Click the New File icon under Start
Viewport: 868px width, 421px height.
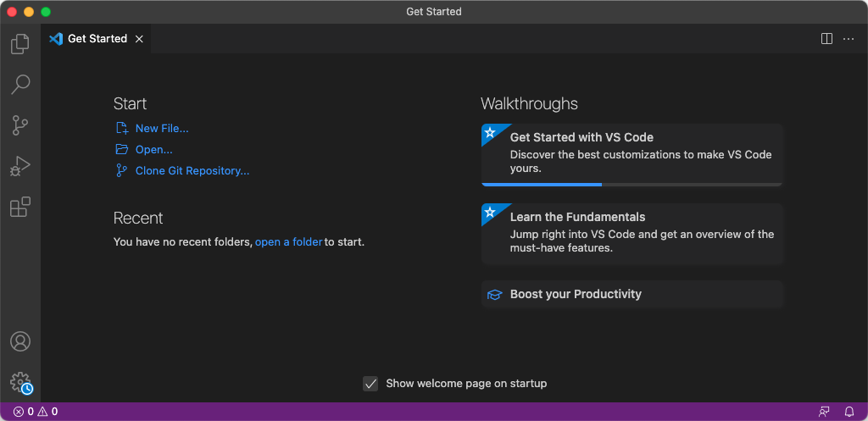coord(122,129)
